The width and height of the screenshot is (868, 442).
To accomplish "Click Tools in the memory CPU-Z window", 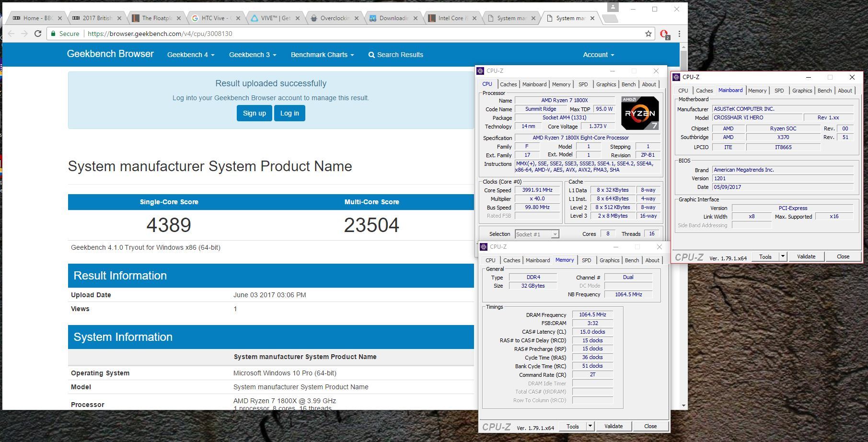I will [x=573, y=426].
